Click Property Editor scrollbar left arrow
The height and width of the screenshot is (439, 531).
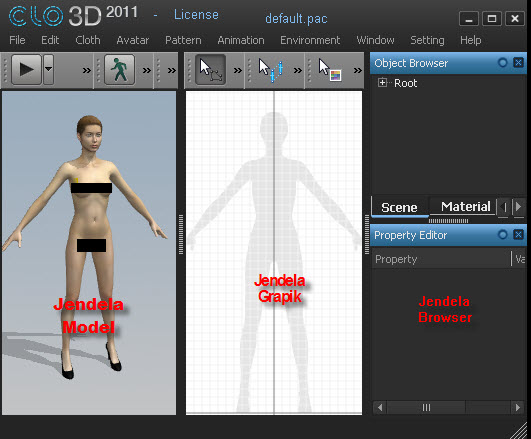click(380, 407)
